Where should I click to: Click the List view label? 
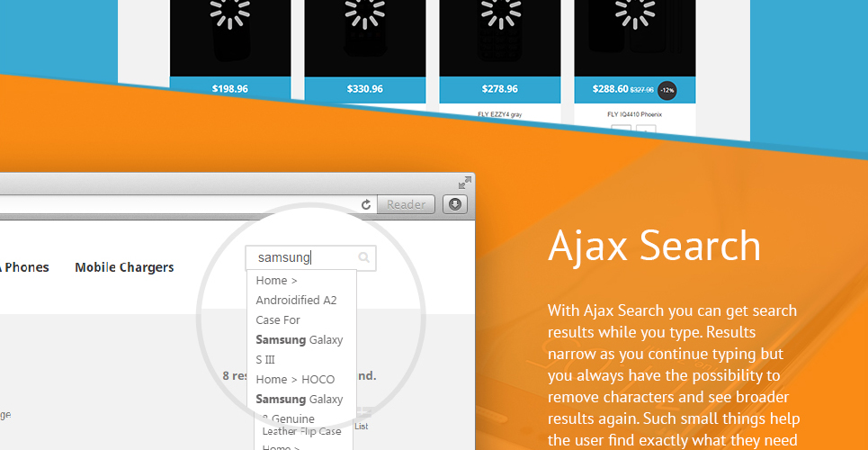[362, 427]
